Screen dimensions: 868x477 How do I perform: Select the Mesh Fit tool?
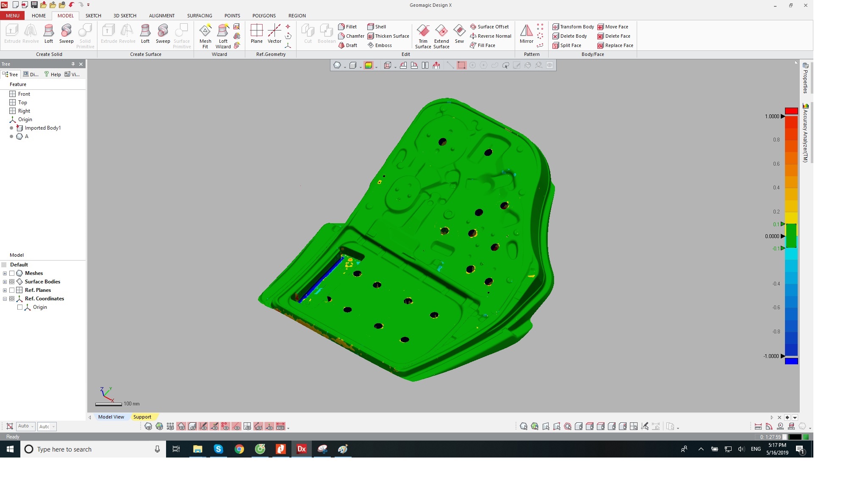[x=205, y=35]
